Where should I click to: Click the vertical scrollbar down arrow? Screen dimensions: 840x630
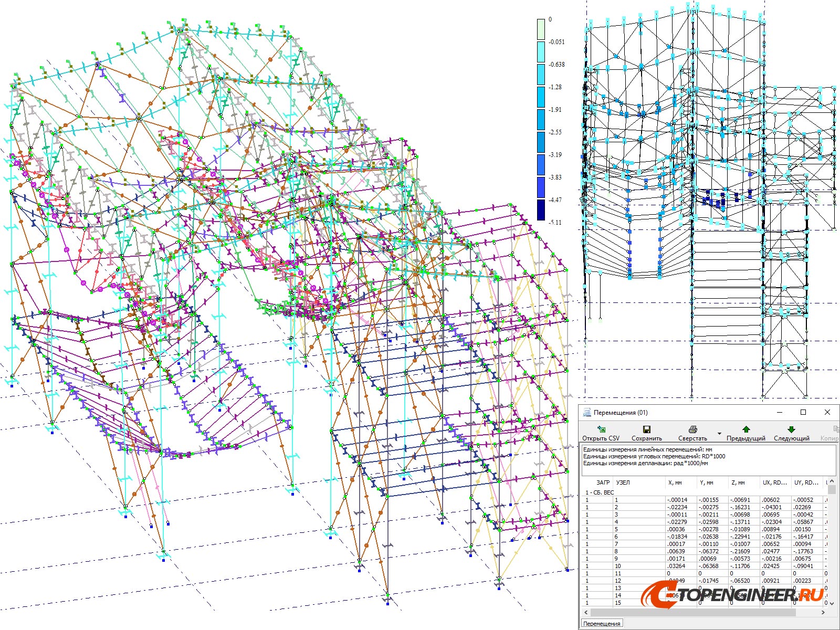(x=831, y=604)
